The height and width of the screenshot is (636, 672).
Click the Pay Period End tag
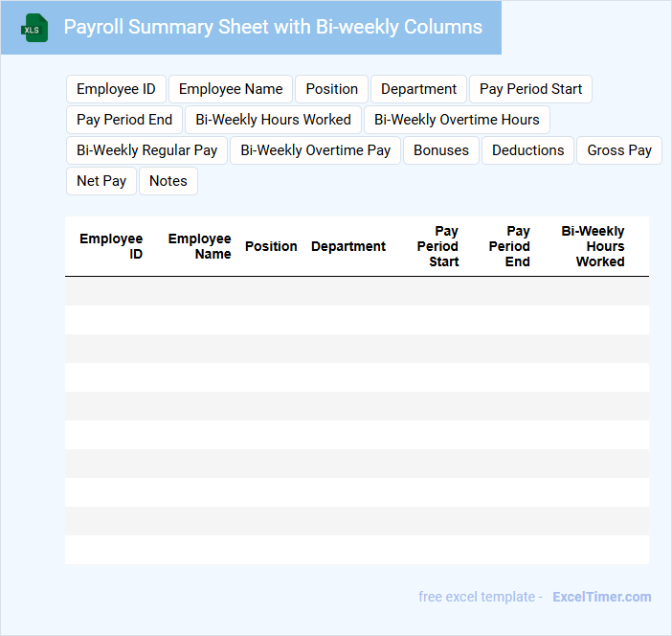(x=124, y=120)
